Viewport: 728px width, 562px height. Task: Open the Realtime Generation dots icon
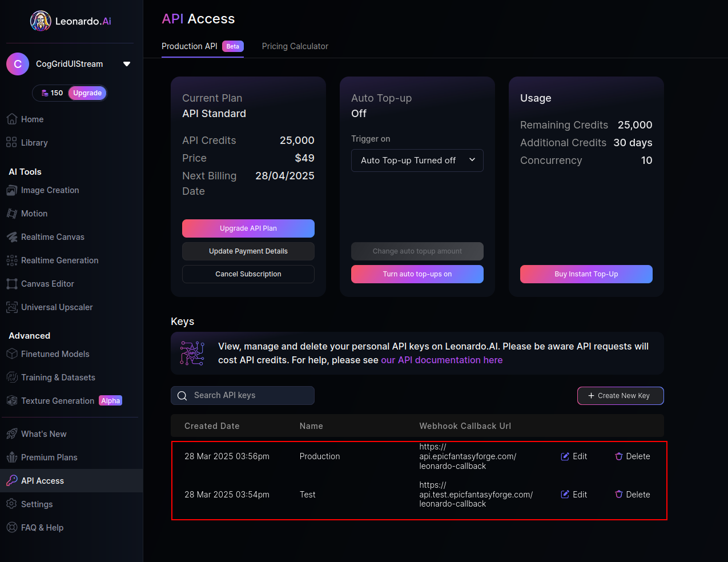pyautogui.click(x=11, y=260)
